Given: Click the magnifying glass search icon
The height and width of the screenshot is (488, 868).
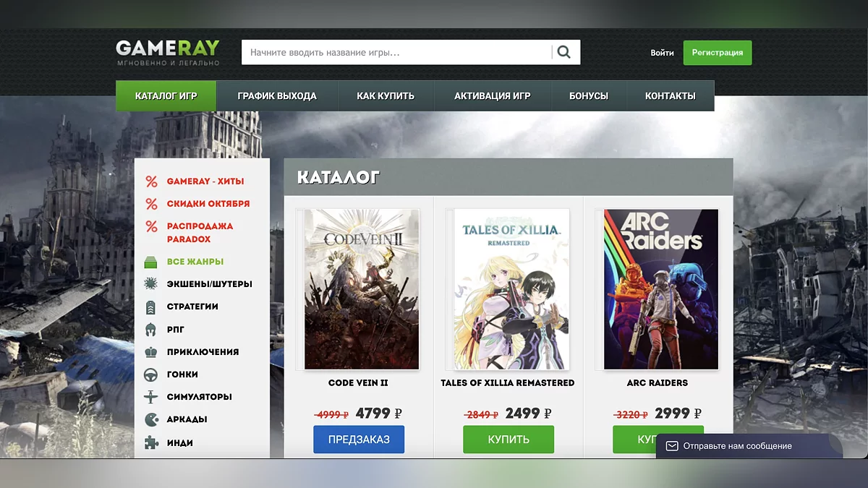Looking at the screenshot, I should (x=564, y=52).
